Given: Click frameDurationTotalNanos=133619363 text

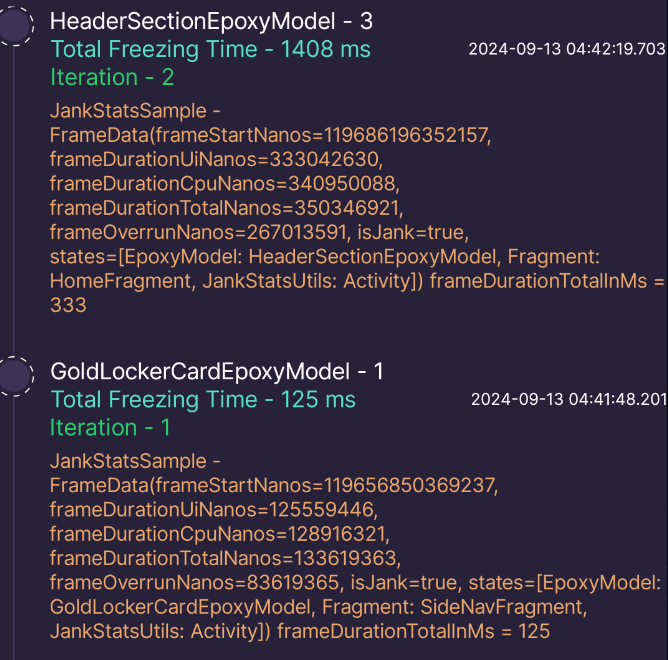Looking at the screenshot, I should click(x=225, y=559).
